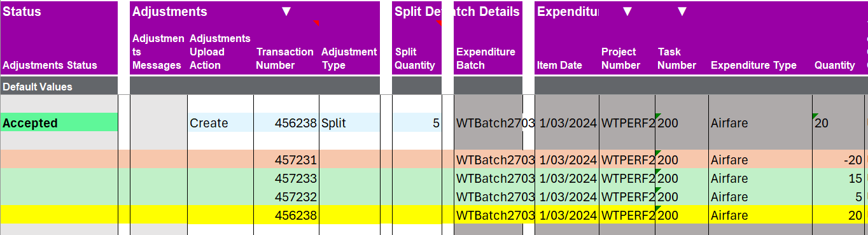
Task: Select the Create upload action cell
Action: (220, 122)
